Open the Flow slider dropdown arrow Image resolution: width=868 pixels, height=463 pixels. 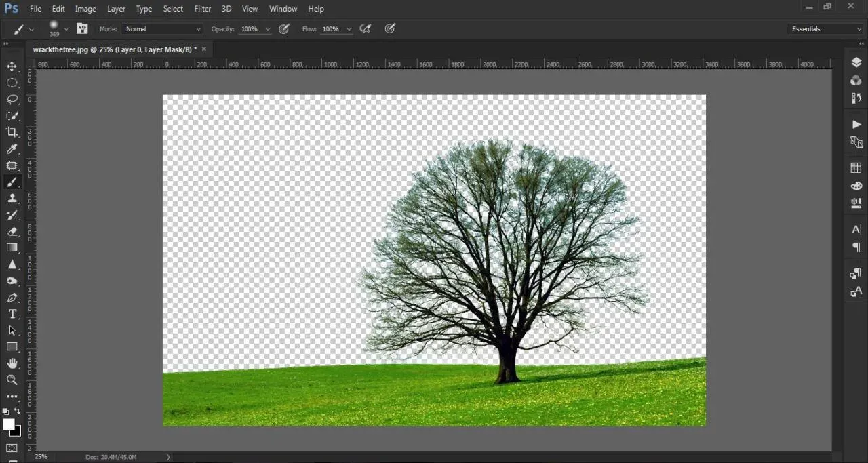349,29
